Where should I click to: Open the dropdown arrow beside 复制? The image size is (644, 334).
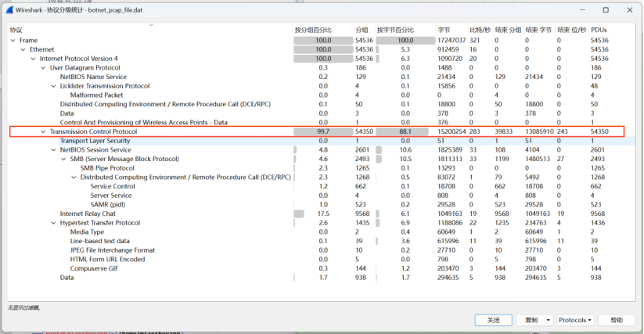(x=549, y=320)
